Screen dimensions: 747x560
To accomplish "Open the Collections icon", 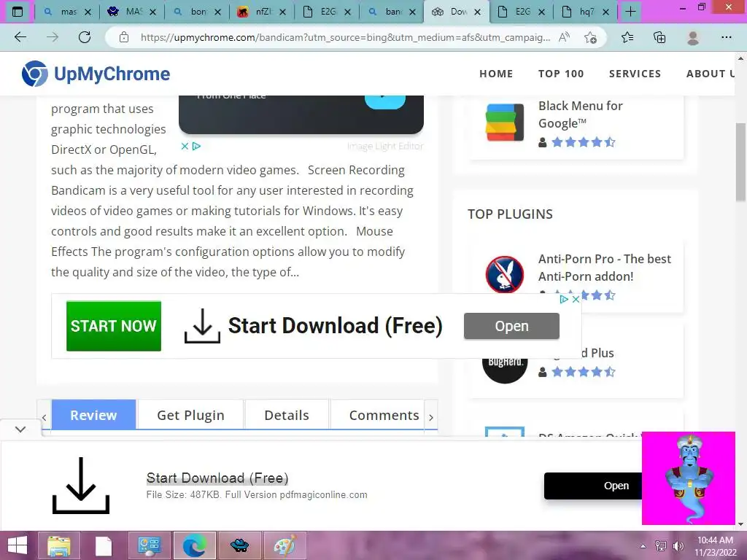I will pyautogui.click(x=659, y=37).
